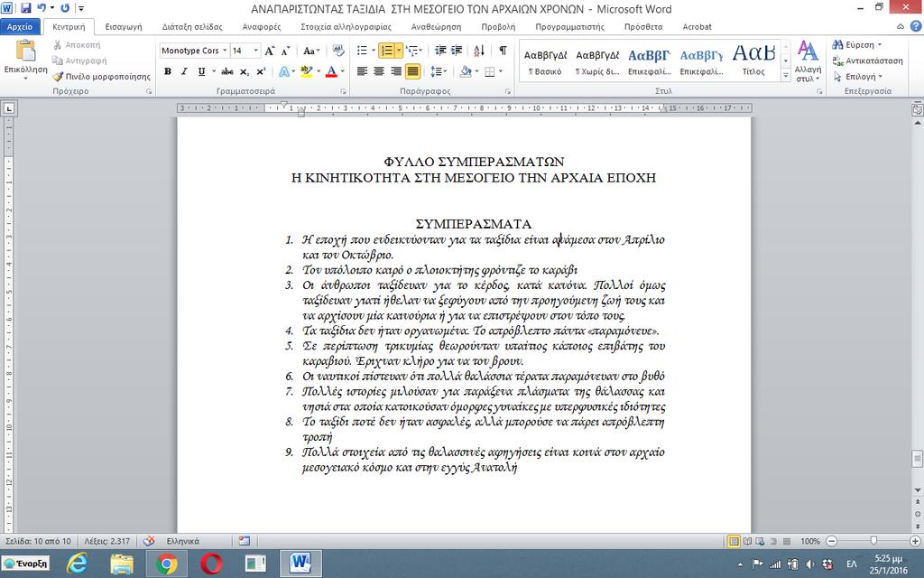Viewport: 924px width, 578px height.
Task: Toggle bold formatting
Action: tap(168, 71)
